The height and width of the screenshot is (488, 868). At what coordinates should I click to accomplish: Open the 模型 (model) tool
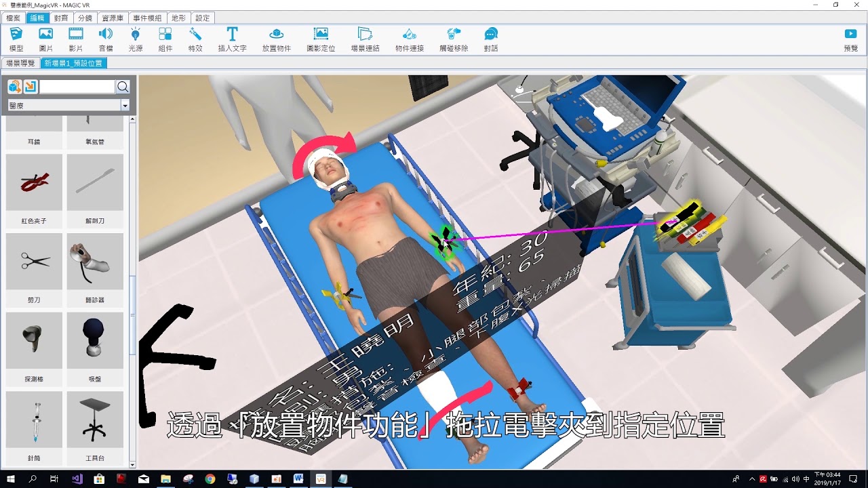tap(16, 39)
